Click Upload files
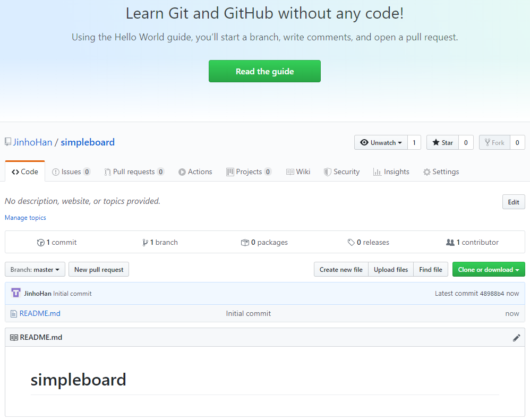This screenshot has height=420, width=530. coord(391,269)
